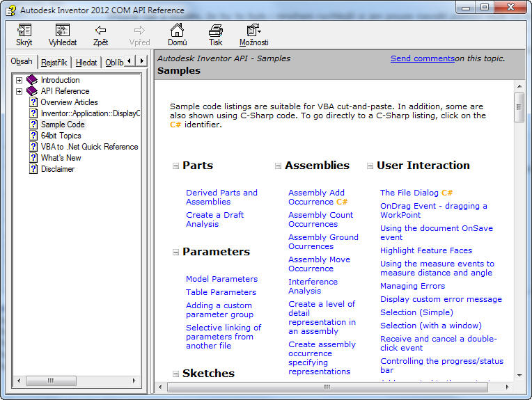This screenshot has height=400, width=532.
Task: Click the Sample Code topic icon
Action: 33,125
